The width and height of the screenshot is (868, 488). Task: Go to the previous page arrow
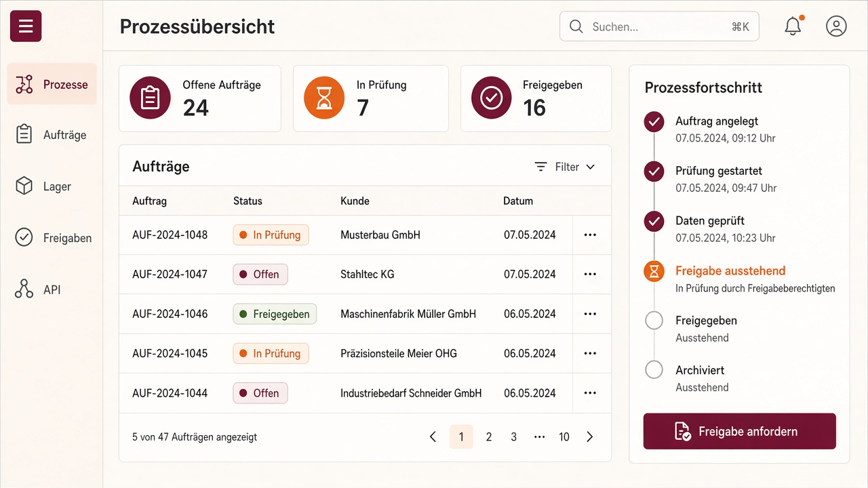point(433,437)
